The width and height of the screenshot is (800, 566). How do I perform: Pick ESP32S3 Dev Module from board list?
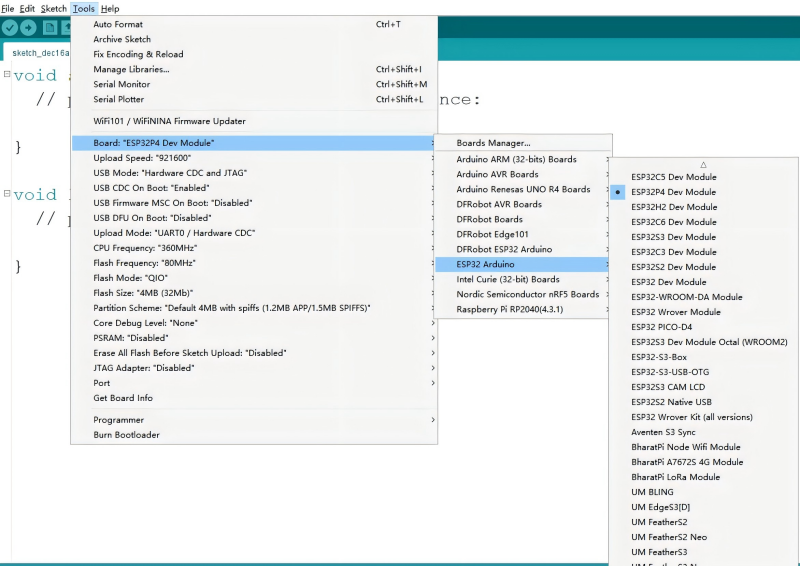(673, 237)
